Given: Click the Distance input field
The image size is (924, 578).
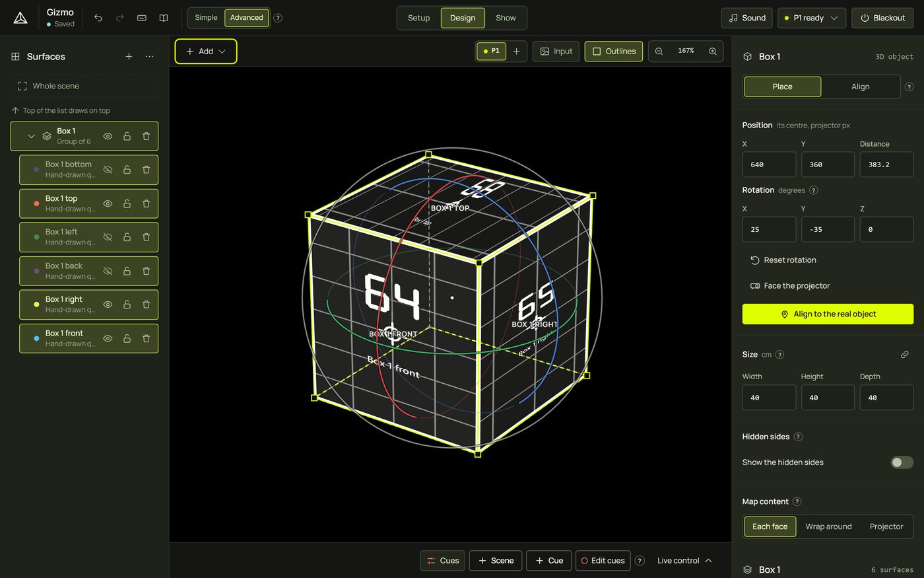Looking at the screenshot, I should pyautogui.click(x=886, y=164).
